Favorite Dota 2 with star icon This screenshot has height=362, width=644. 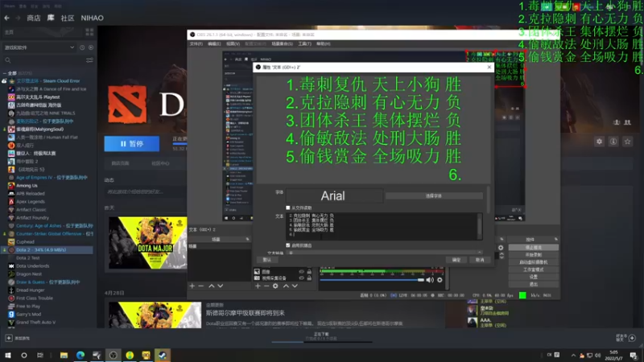(x=627, y=142)
